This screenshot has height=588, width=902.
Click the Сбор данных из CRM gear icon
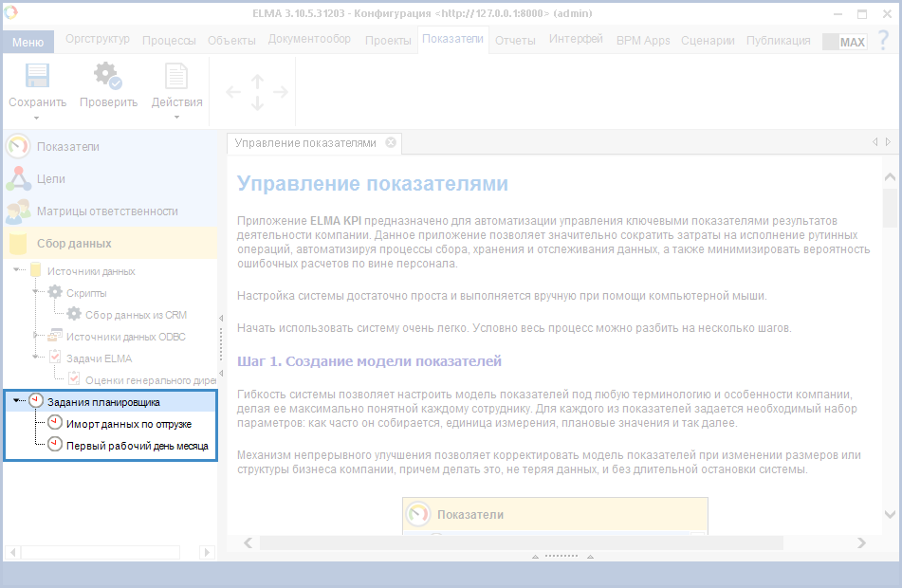(74, 314)
